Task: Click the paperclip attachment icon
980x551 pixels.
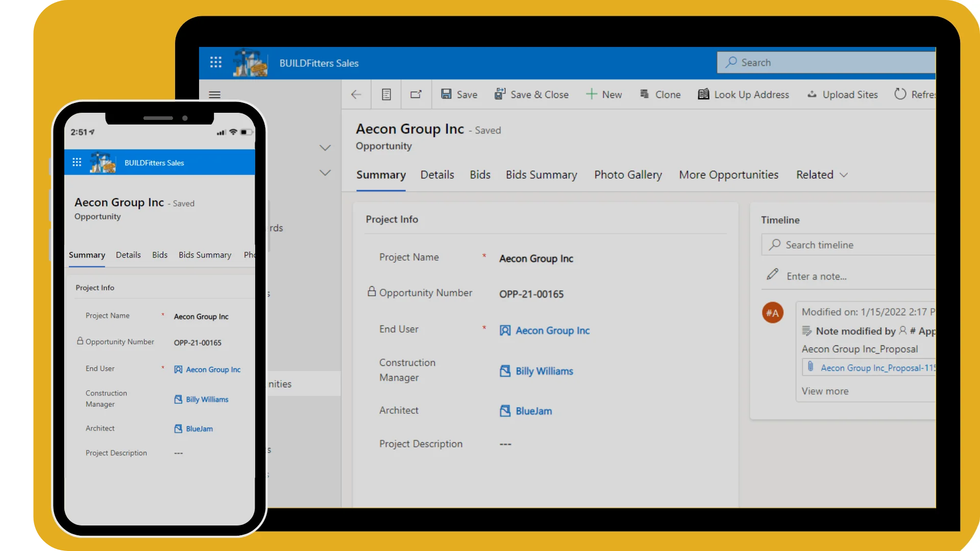Action: [811, 366]
